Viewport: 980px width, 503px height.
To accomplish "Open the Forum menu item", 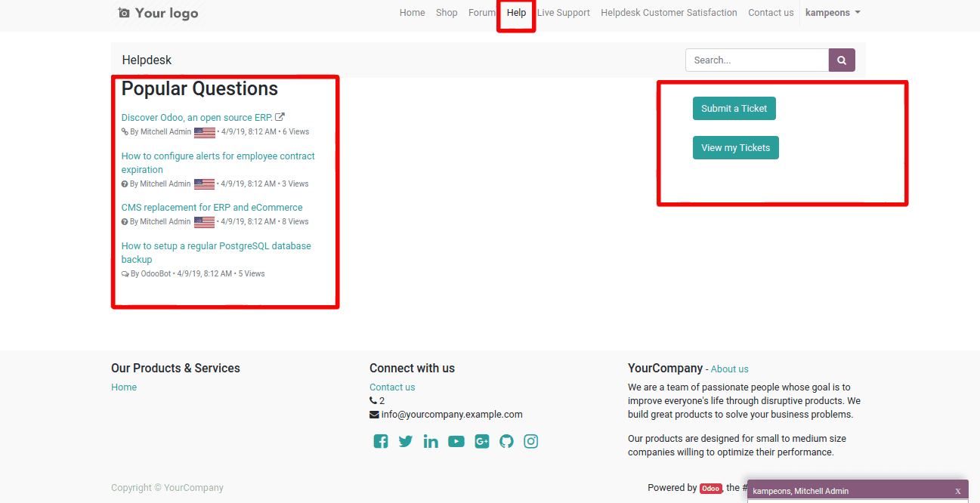I will pos(482,13).
